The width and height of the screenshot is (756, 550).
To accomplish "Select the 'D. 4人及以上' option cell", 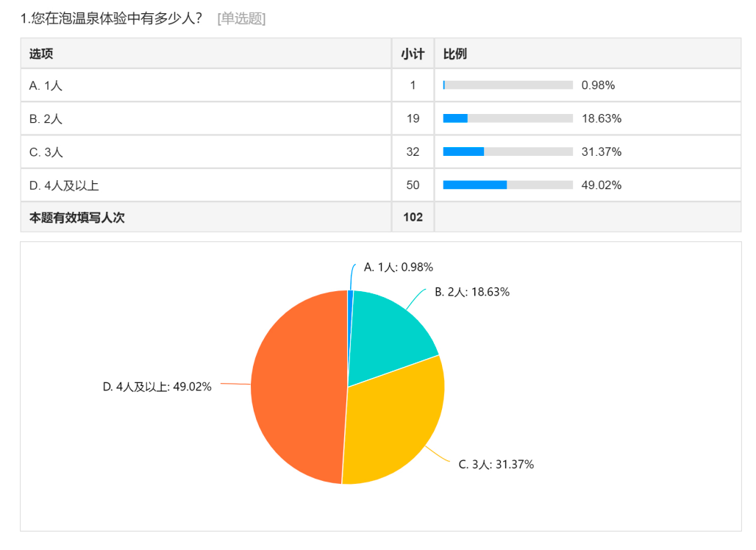I will tap(64, 185).
